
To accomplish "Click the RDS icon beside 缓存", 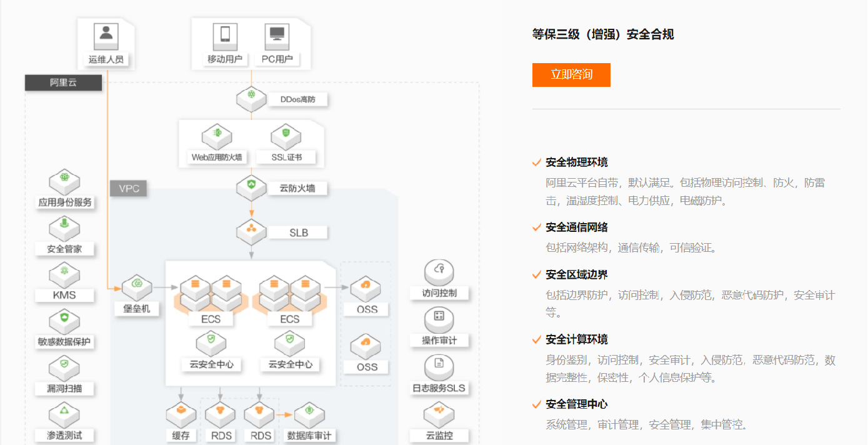I will 220,415.
